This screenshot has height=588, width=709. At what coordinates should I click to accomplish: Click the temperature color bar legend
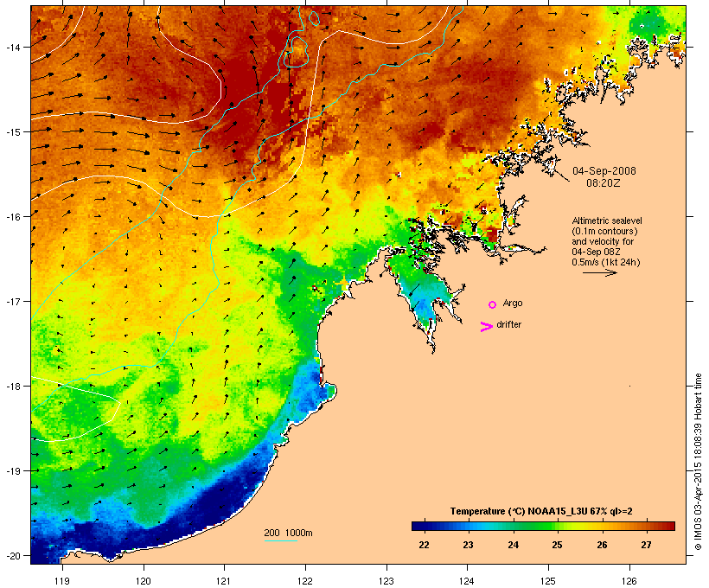coord(543,526)
